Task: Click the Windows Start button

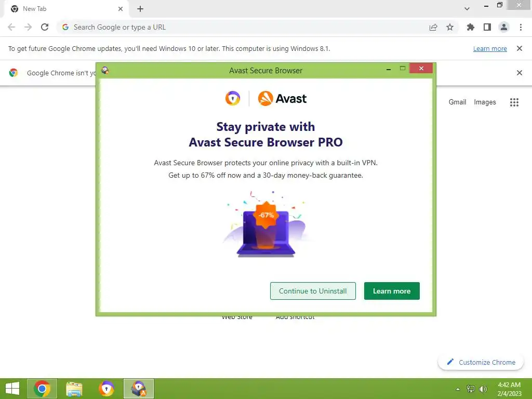Action: tap(12, 389)
